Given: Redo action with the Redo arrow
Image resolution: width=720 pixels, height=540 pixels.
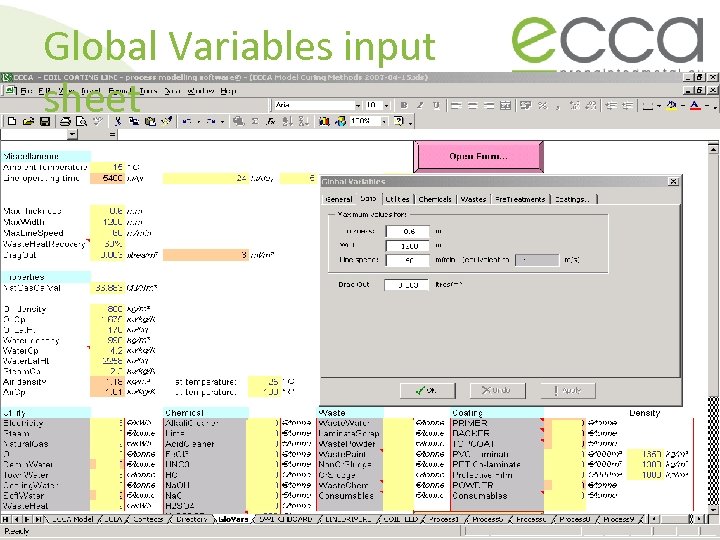Looking at the screenshot, I should [211, 121].
